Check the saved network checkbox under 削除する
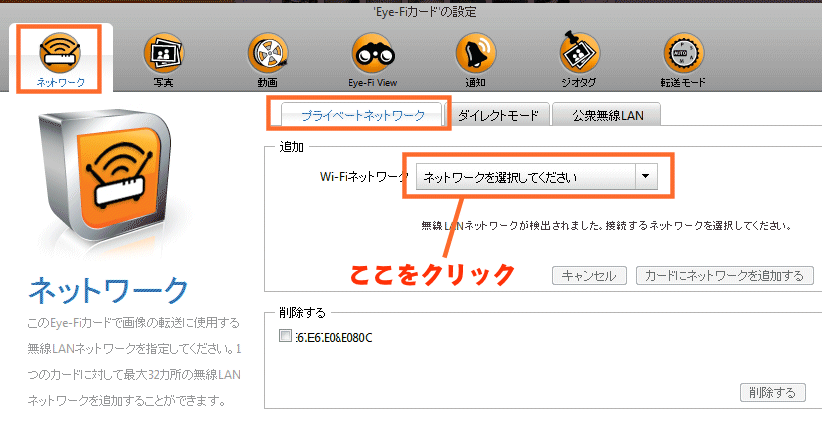Image resolution: width=822 pixels, height=428 pixels. 287,337
